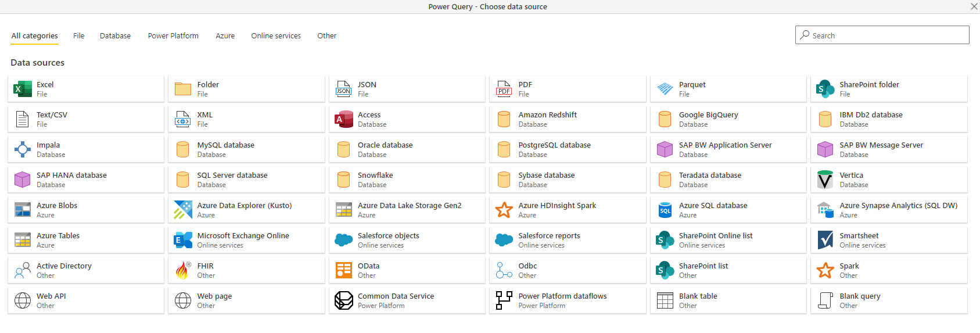The image size is (980, 333).
Task: Click the Blank query scroll icon
Action: tap(825, 300)
